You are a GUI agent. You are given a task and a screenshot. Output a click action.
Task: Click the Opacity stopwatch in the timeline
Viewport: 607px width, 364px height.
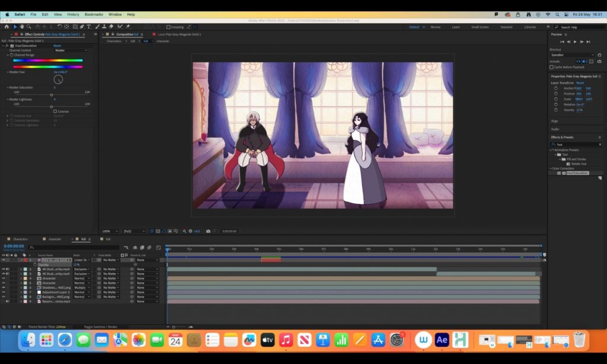tap(35, 264)
